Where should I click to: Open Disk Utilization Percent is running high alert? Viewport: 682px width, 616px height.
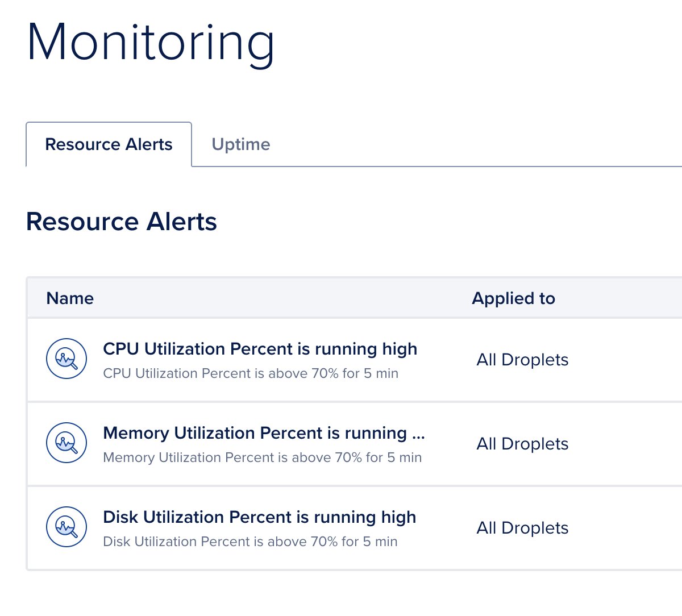260,517
